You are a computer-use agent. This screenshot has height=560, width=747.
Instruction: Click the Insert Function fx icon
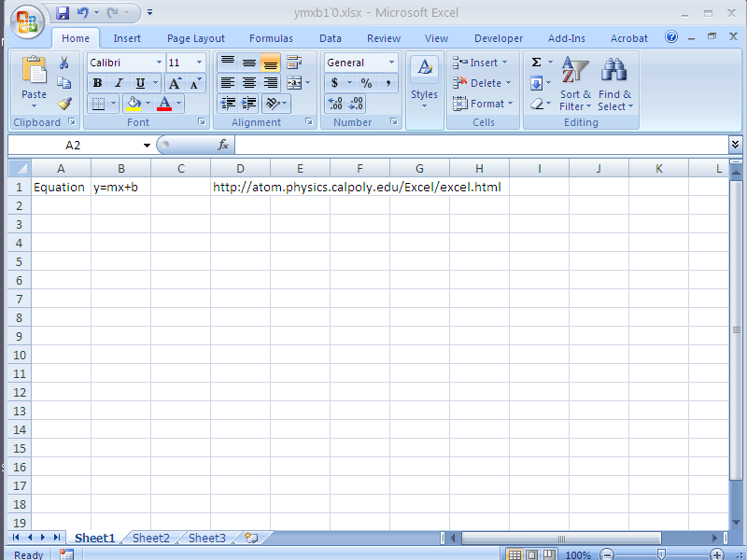pos(223,145)
